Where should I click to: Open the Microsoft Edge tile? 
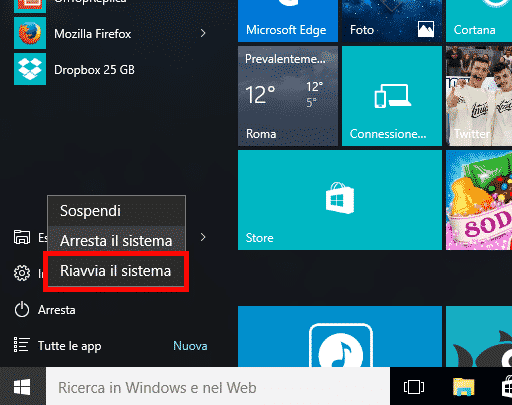(288, 21)
